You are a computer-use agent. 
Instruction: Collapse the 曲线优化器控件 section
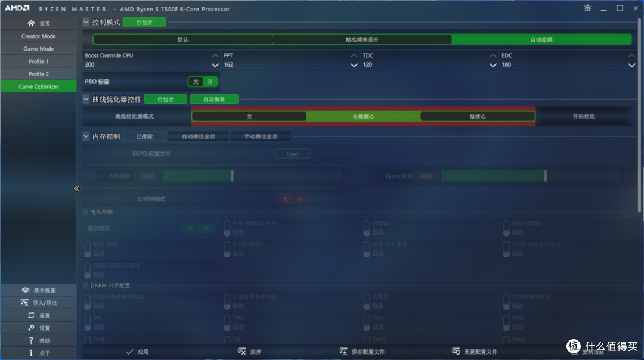click(x=86, y=99)
